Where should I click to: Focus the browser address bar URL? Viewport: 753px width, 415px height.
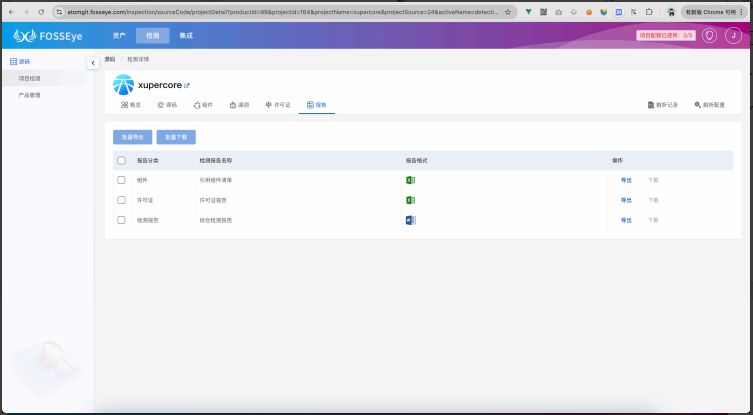click(x=282, y=12)
